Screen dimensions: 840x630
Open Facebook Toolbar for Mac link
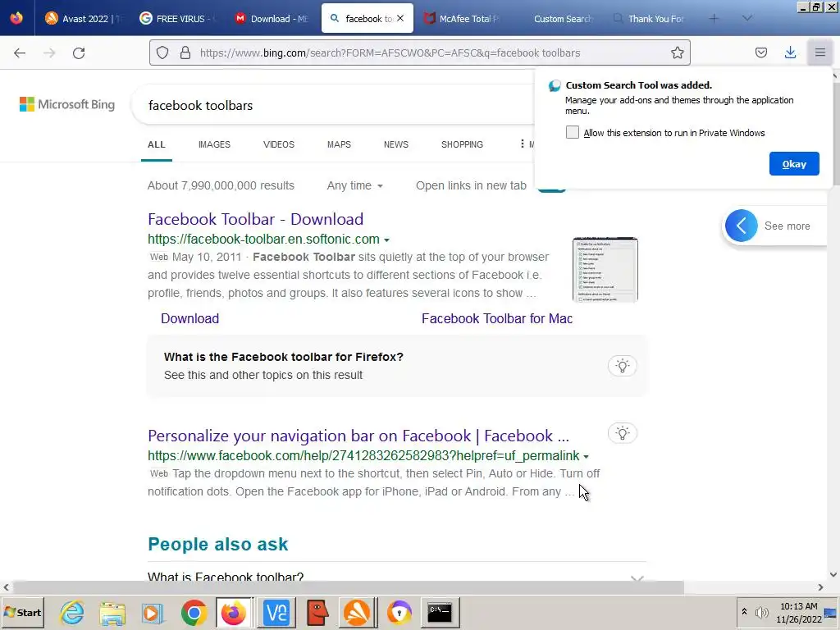497,319
